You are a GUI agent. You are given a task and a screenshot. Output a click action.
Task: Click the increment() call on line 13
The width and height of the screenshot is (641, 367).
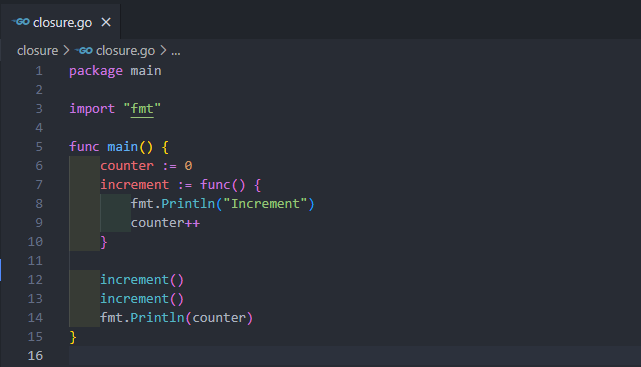click(x=142, y=299)
